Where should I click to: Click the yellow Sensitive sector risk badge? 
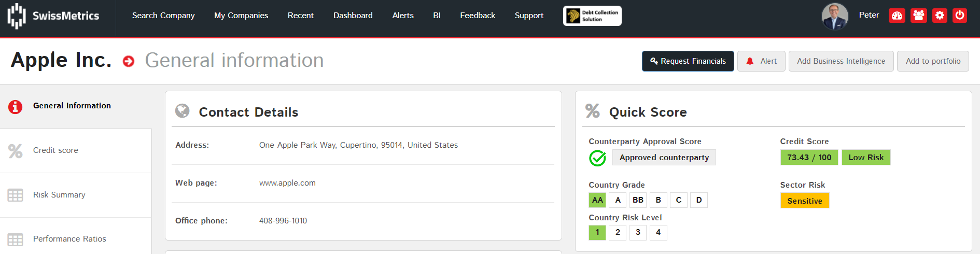805,201
